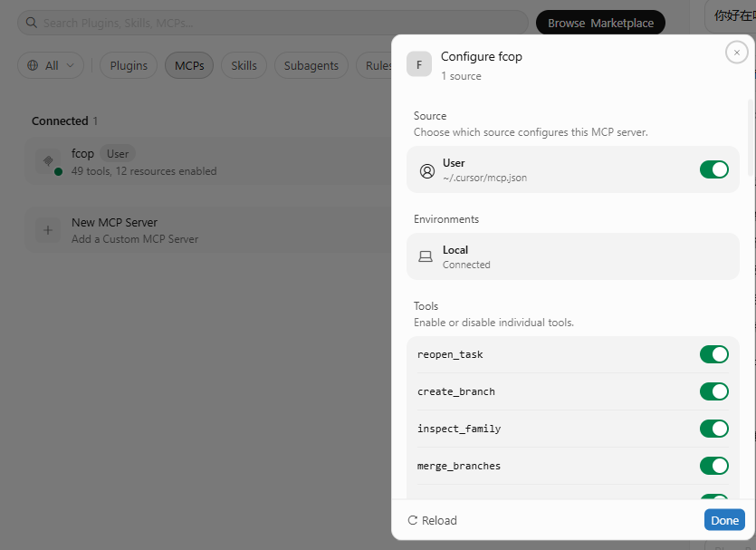Viewport: 756px width, 550px height.
Task: Select the Skills filter tab
Action: [x=244, y=65]
